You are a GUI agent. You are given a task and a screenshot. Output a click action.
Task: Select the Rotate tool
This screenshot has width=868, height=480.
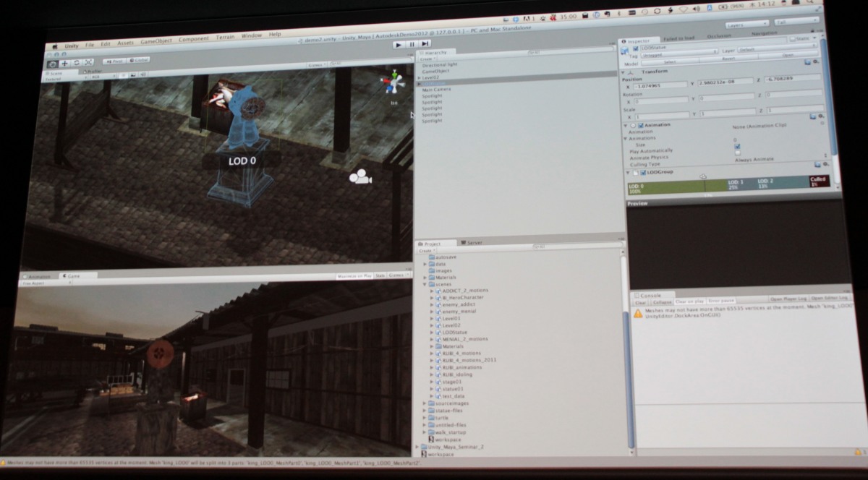[x=77, y=63]
